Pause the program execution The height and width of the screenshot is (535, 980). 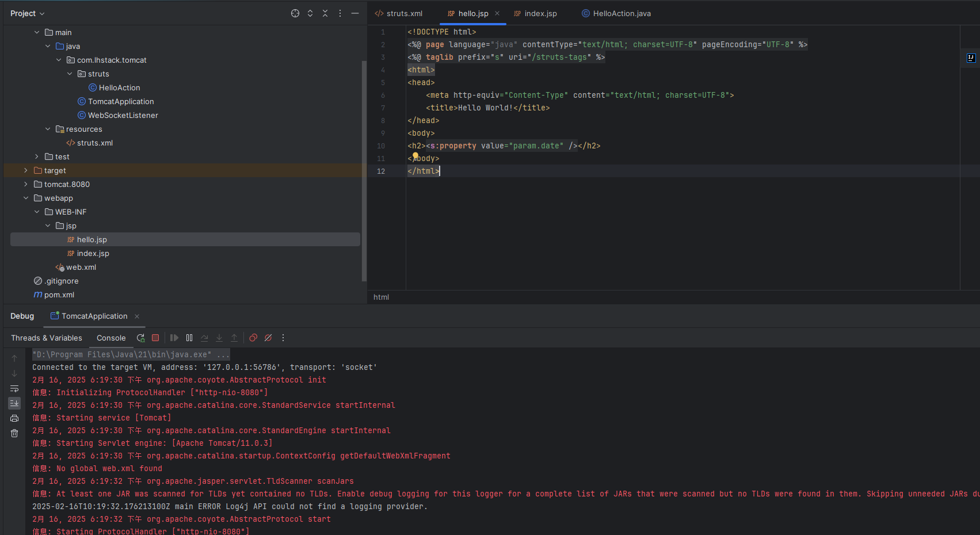coord(189,338)
